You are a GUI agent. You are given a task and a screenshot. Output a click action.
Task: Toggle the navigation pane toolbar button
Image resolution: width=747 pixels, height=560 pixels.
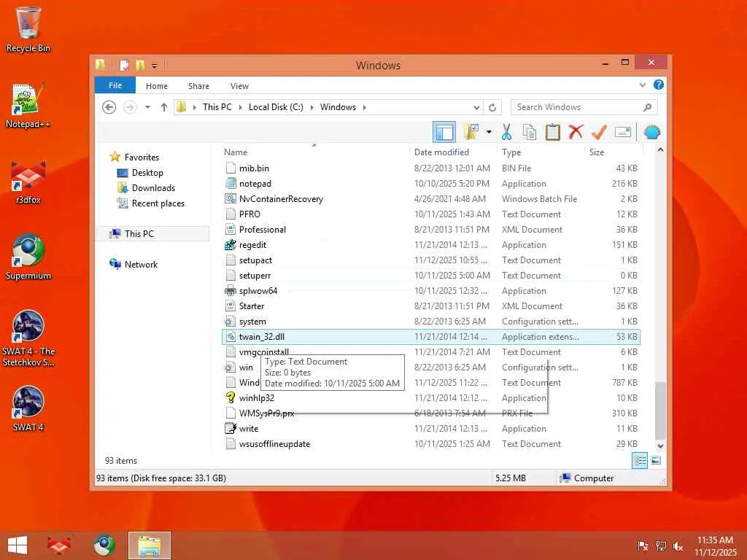(444, 132)
